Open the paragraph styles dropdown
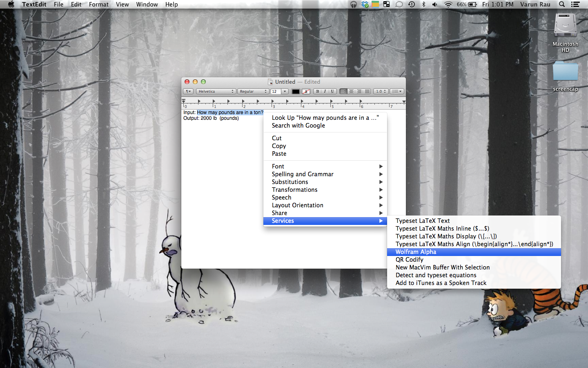Viewport: 588px width, 368px height. pyautogui.click(x=188, y=92)
